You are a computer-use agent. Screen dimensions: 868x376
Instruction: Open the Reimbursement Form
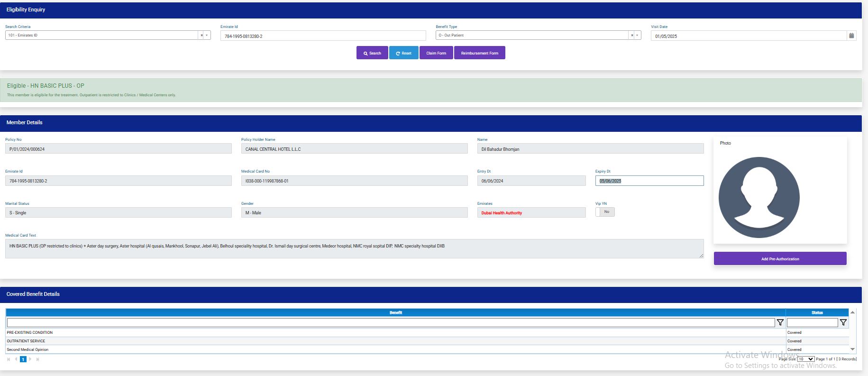point(479,53)
